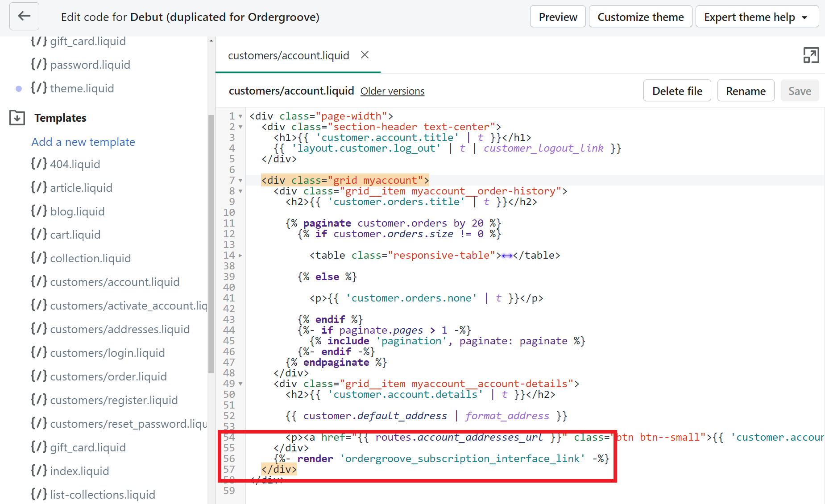Collapse code fold arrow on line 2
This screenshot has width=825, height=504.
point(240,127)
